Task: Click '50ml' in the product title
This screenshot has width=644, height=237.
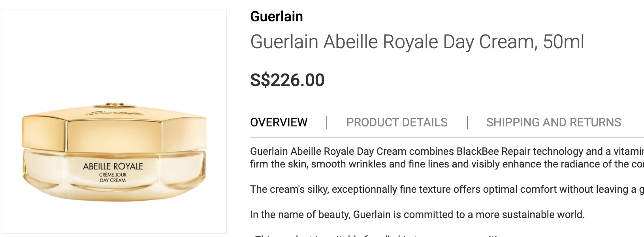Action: [563, 42]
